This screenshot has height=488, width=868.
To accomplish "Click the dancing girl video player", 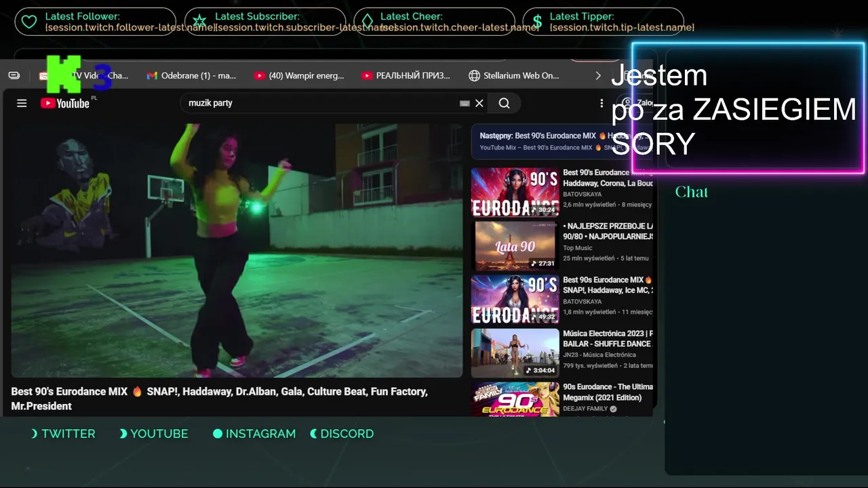I will tap(237, 250).
